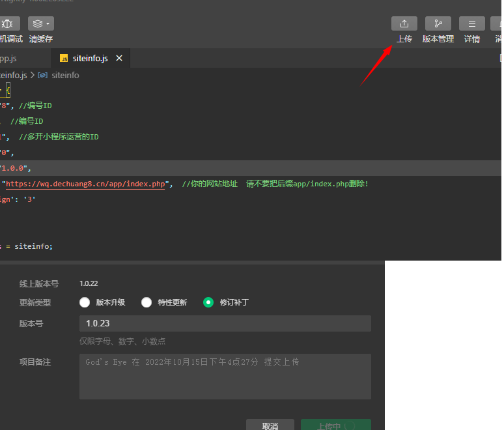Click the 清缓存 label

pos(41,39)
